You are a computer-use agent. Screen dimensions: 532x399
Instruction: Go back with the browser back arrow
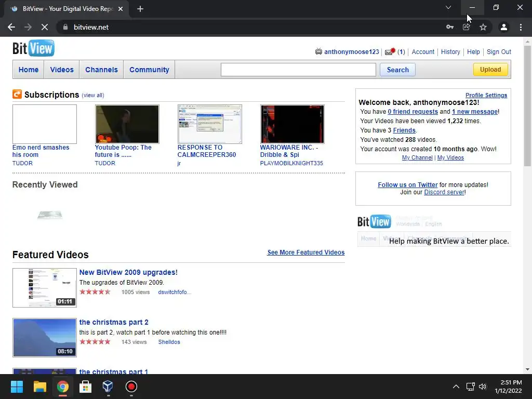(x=11, y=27)
